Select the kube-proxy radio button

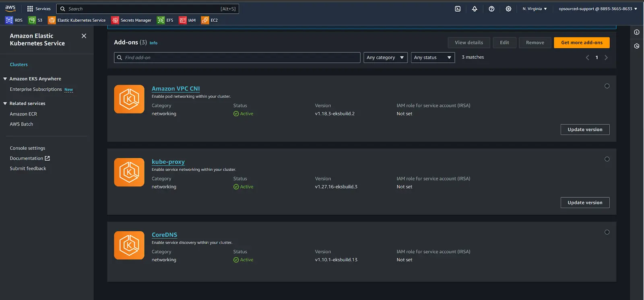607,159
